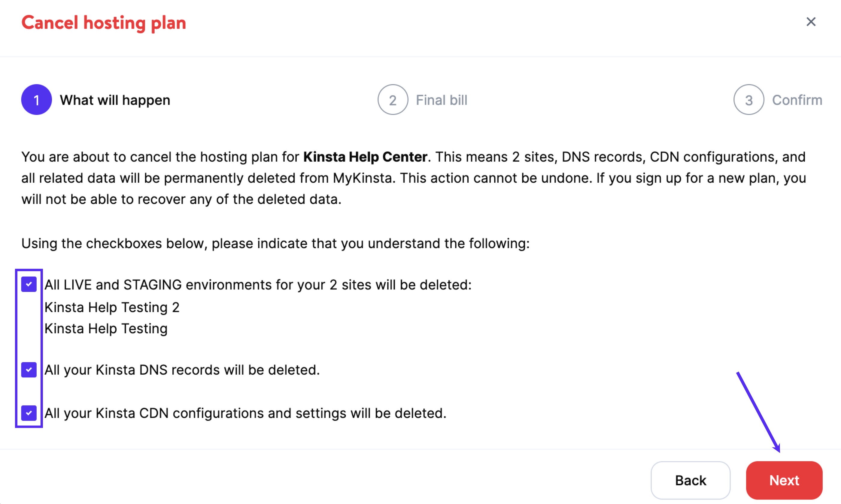841x504 pixels.
Task: Toggle Kinsta DNS records deletion checkbox
Action: click(29, 368)
